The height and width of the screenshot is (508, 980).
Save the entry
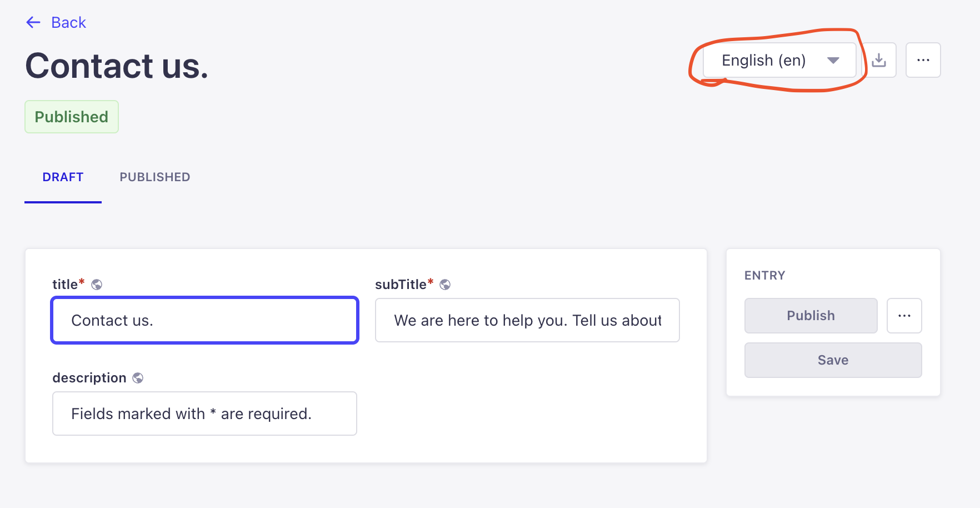click(x=832, y=360)
